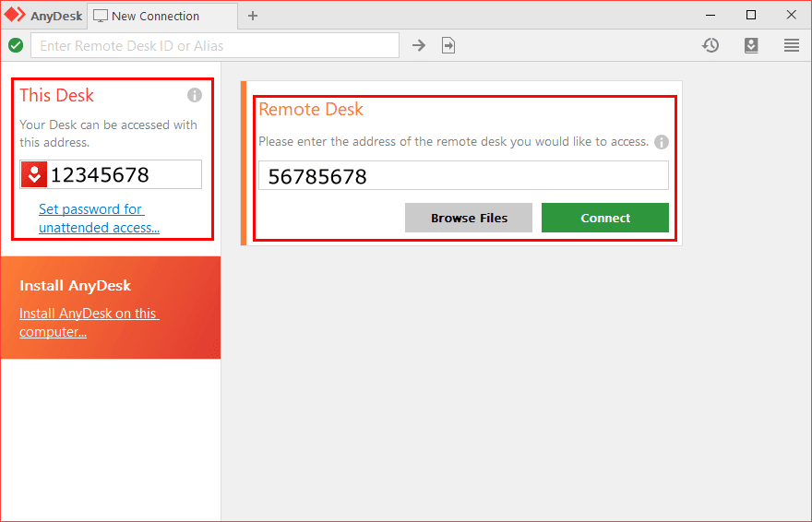The image size is (812, 522).
Task: Click the This Desk heading text
Action: pyautogui.click(x=56, y=95)
